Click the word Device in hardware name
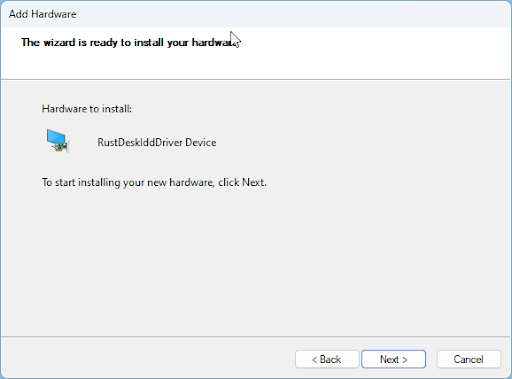This screenshot has height=379, width=512. click(201, 142)
